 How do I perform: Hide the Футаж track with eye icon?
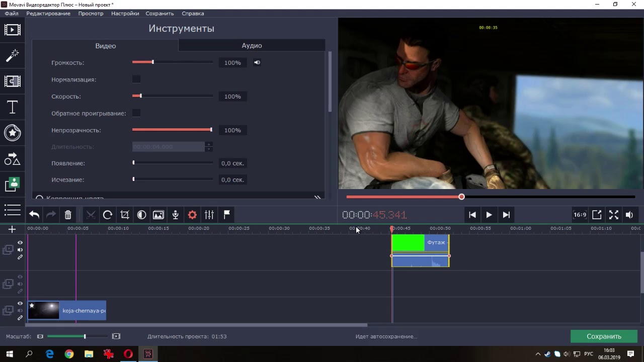[x=20, y=243]
